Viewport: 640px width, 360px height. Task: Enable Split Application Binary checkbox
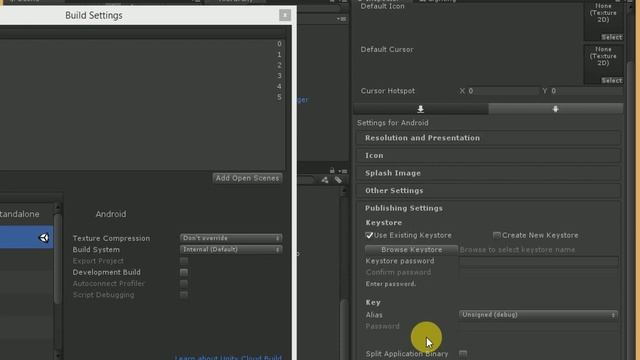(463, 353)
